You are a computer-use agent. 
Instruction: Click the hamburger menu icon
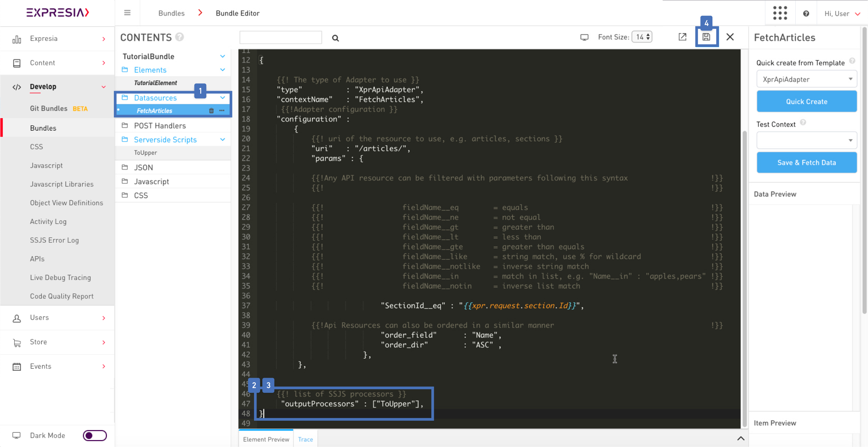[x=127, y=13]
